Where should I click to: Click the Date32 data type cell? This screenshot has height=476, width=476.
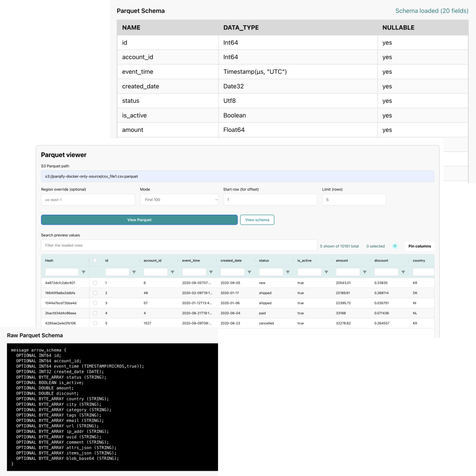click(x=233, y=86)
